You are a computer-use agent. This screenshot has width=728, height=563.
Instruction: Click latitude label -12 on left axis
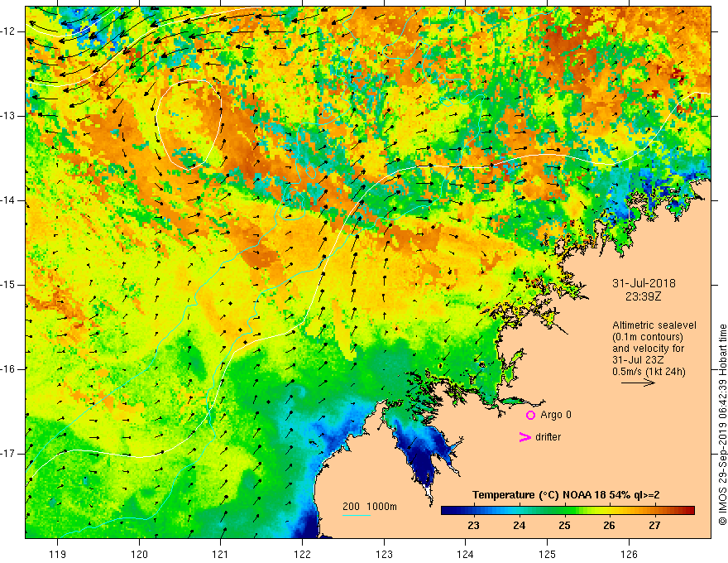[8, 31]
